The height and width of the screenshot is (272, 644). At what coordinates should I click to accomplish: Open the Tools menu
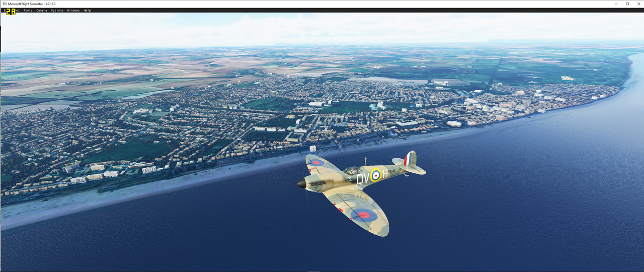click(28, 10)
